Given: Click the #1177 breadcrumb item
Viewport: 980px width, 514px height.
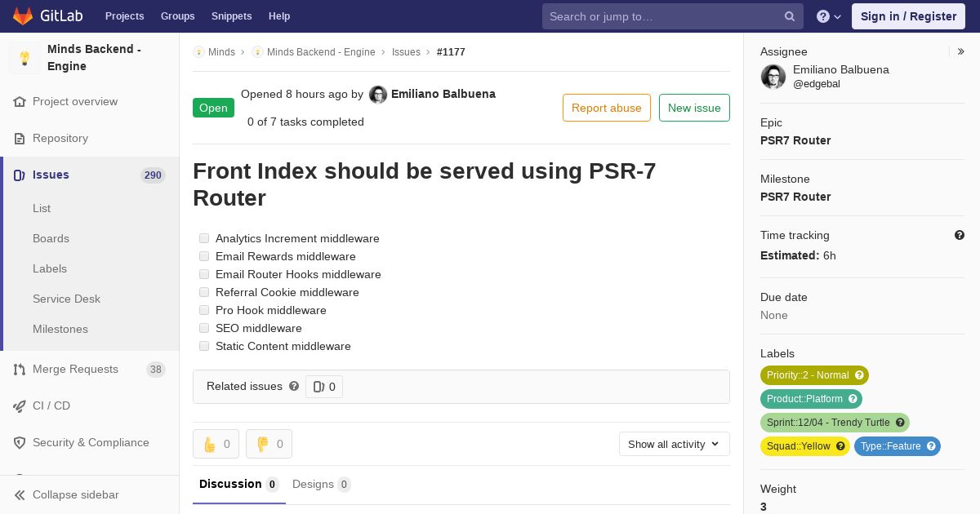Looking at the screenshot, I should (x=451, y=52).
